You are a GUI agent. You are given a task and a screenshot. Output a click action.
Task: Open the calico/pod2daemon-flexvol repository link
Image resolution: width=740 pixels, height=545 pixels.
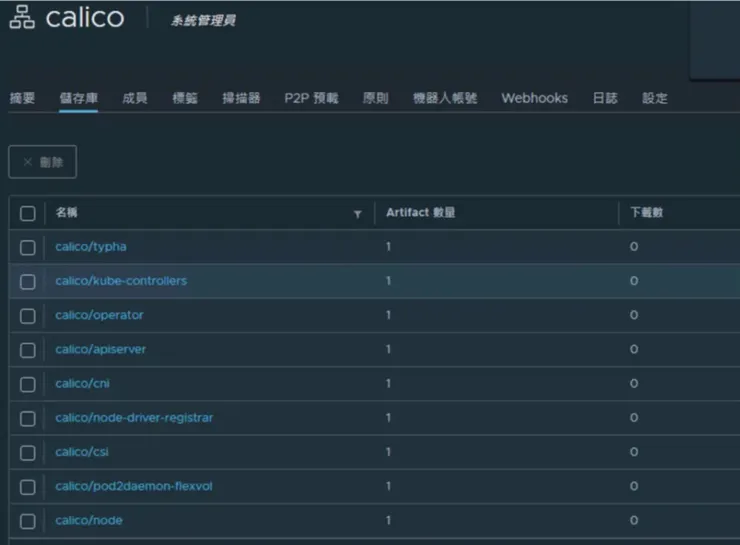click(134, 486)
